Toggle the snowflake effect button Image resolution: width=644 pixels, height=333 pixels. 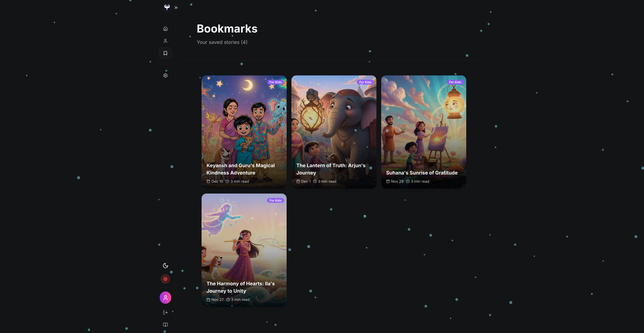[x=165, y=279]
